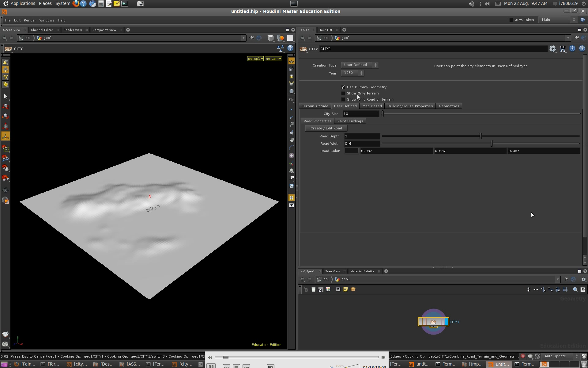Expand the network view path dropdown

(558, 279)
